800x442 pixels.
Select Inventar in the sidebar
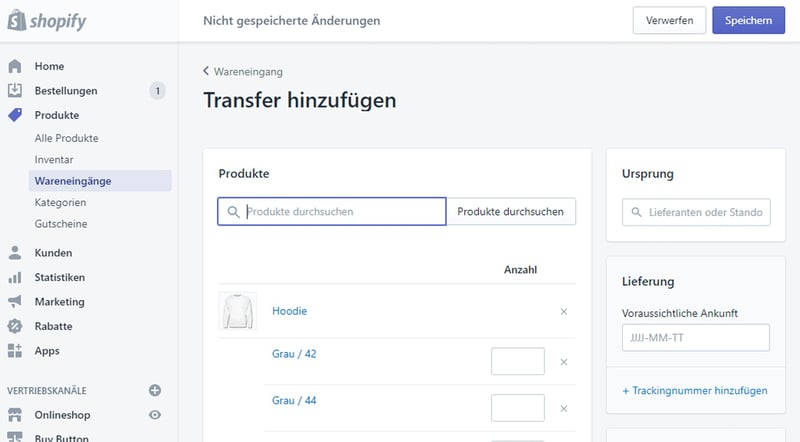tap(54, 159)
